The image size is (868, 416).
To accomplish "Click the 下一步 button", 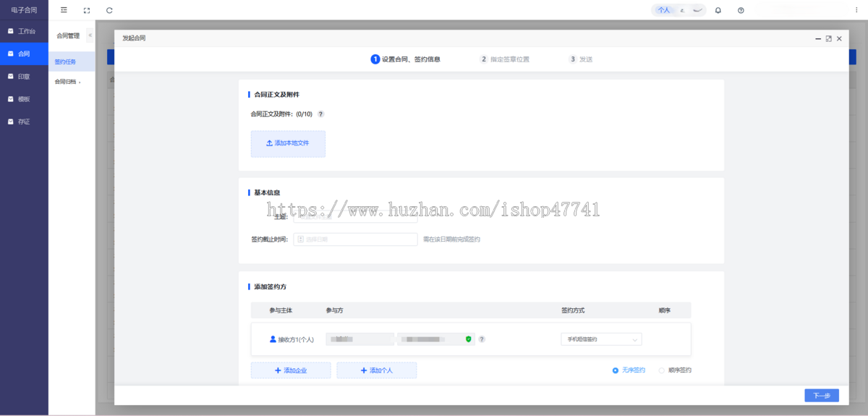I will tap(822, 396).
